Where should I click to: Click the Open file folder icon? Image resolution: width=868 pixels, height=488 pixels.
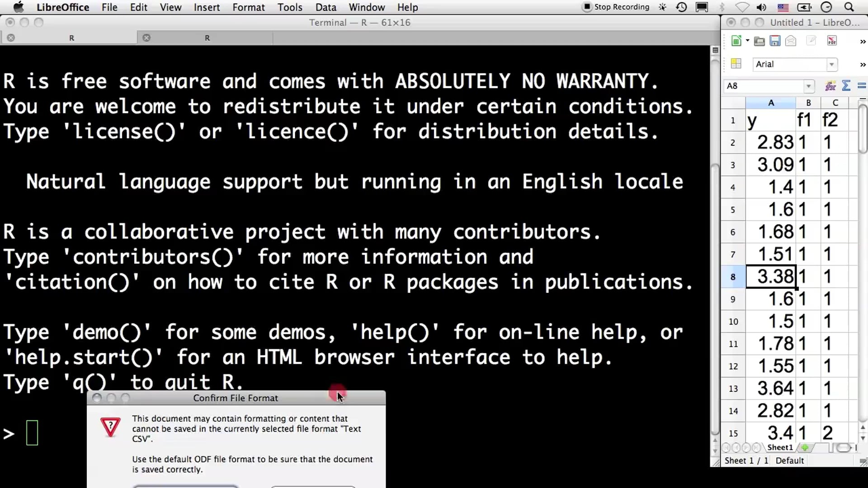[759, 41]
